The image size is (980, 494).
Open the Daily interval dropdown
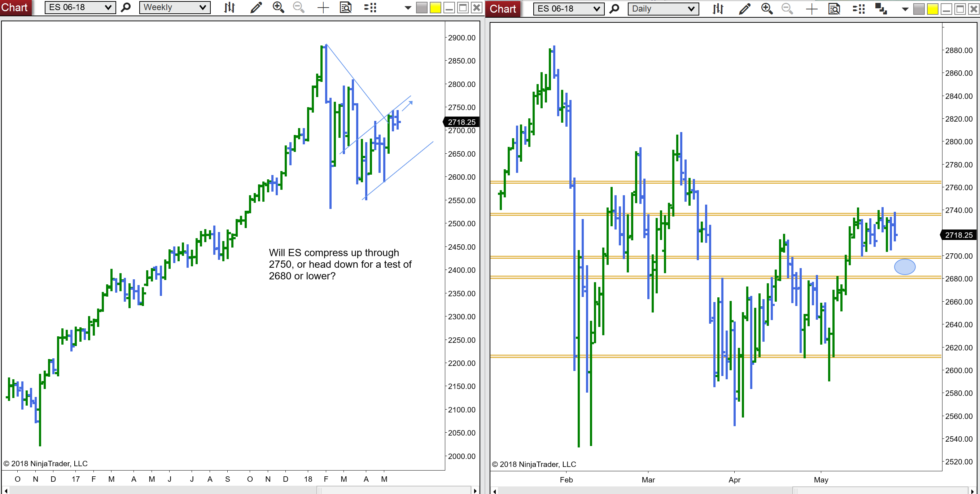point(663,9)
